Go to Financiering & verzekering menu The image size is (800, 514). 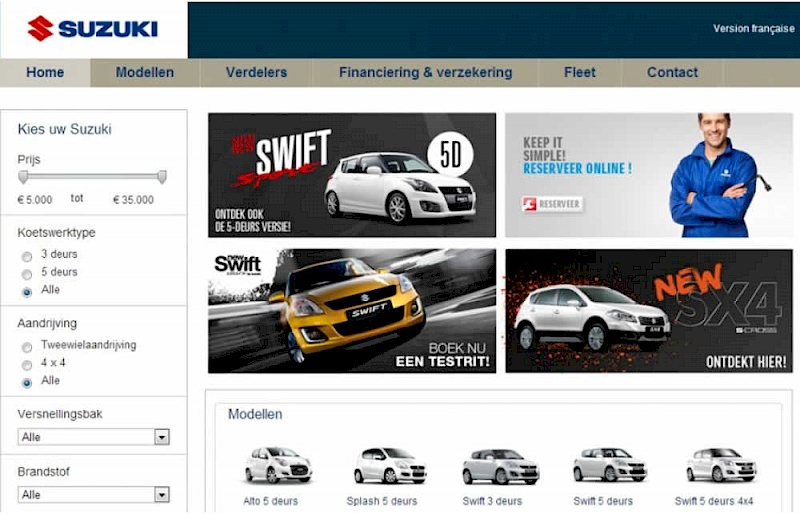(x=425, y=72)
